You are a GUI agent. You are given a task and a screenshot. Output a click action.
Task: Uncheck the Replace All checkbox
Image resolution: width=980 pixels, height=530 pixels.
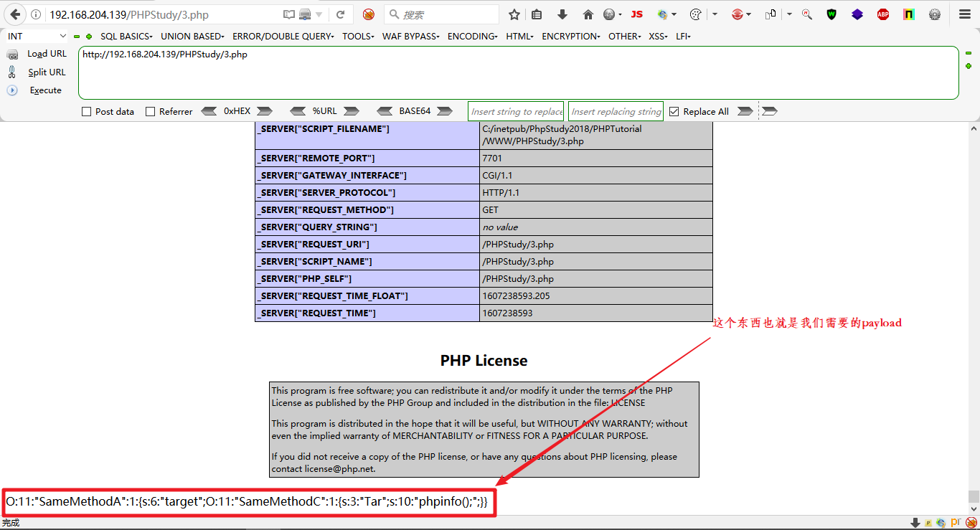point(673,110)
